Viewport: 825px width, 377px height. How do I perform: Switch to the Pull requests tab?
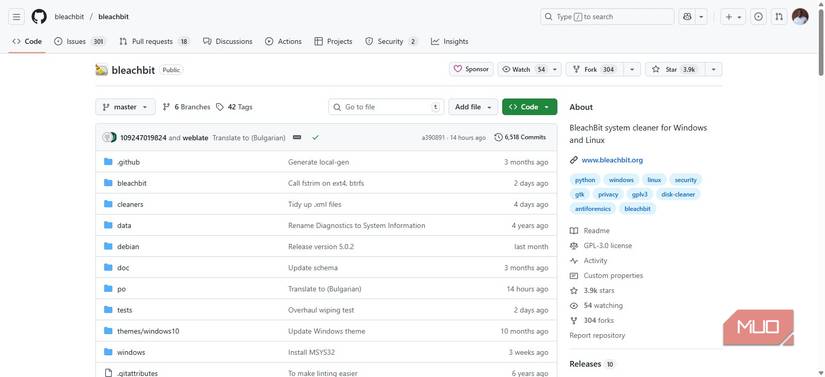(x=154, y=42)
